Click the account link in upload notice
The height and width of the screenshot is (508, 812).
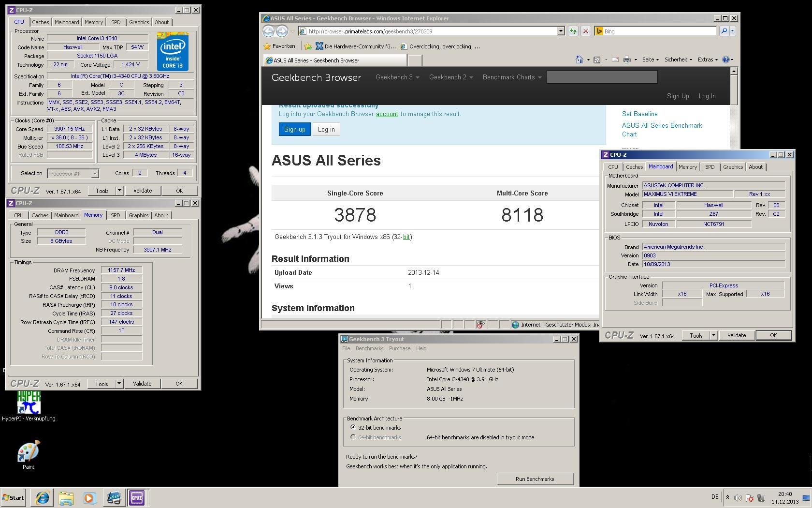point(387,114)
